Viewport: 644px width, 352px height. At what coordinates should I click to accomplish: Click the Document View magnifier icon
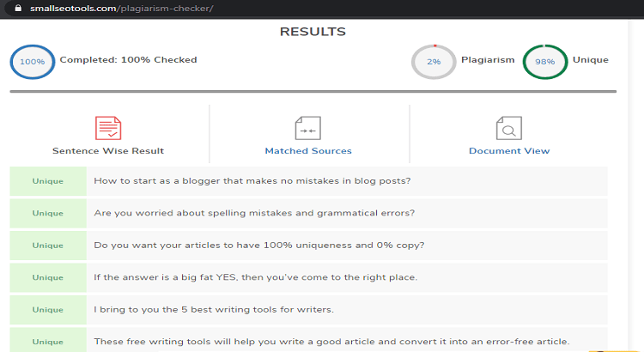(x=509, y=128)
